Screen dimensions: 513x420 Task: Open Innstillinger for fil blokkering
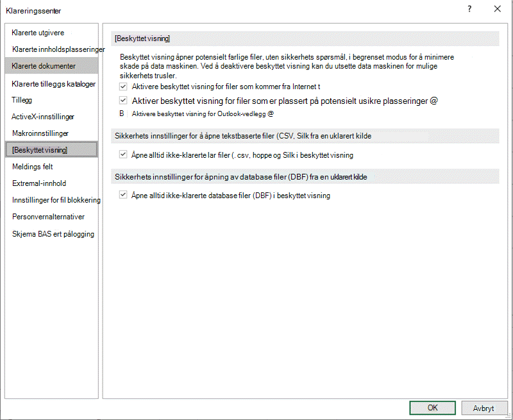[x=51, y=200]
